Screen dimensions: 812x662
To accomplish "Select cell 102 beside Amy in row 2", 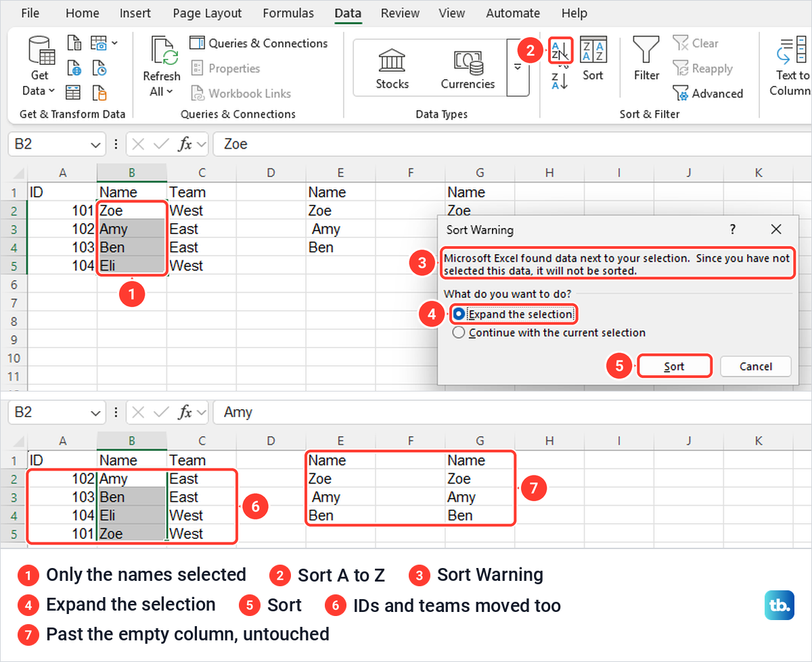I will click(62, 479).
